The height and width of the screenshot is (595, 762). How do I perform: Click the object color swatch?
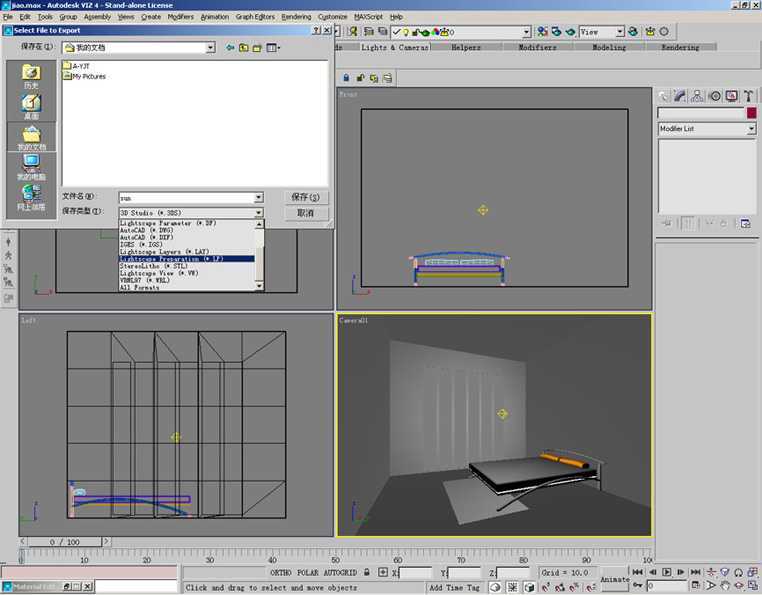(x=750, y=113)
